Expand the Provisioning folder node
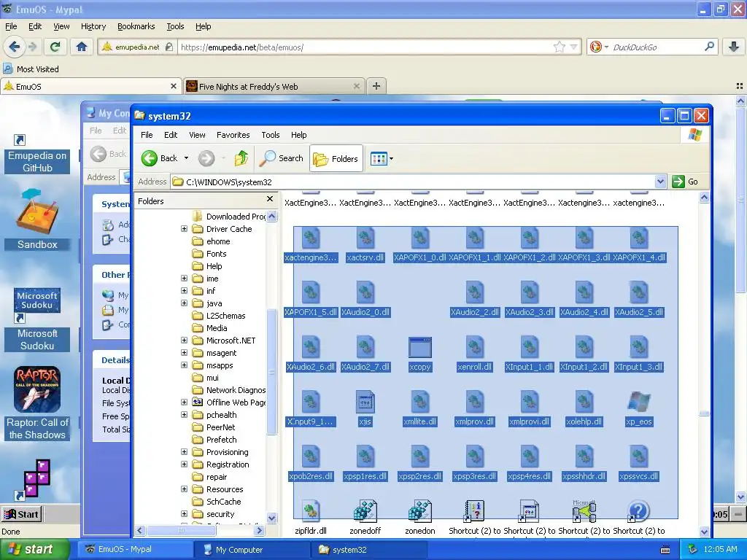The height and width of the screenshot is (560, 747). coord(184,451)
